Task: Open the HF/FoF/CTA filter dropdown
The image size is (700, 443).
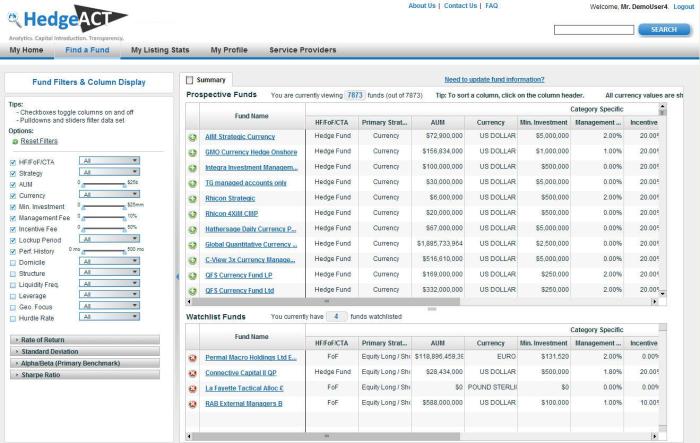Action: [109, 161]
